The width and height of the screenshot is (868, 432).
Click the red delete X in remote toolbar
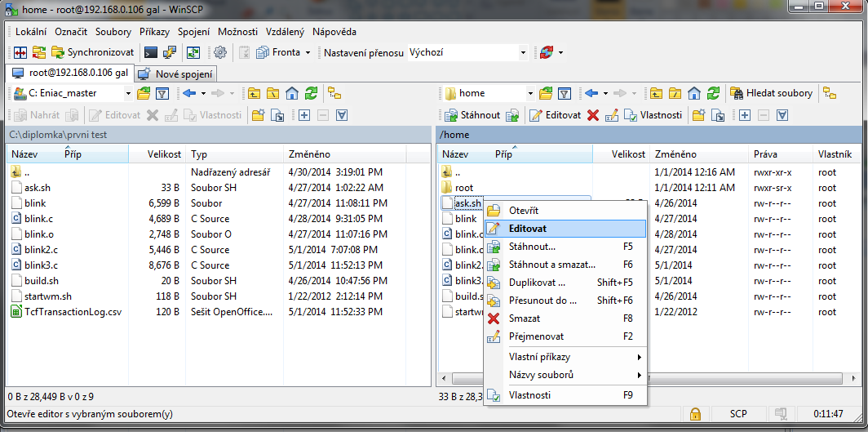coord(593,115)
